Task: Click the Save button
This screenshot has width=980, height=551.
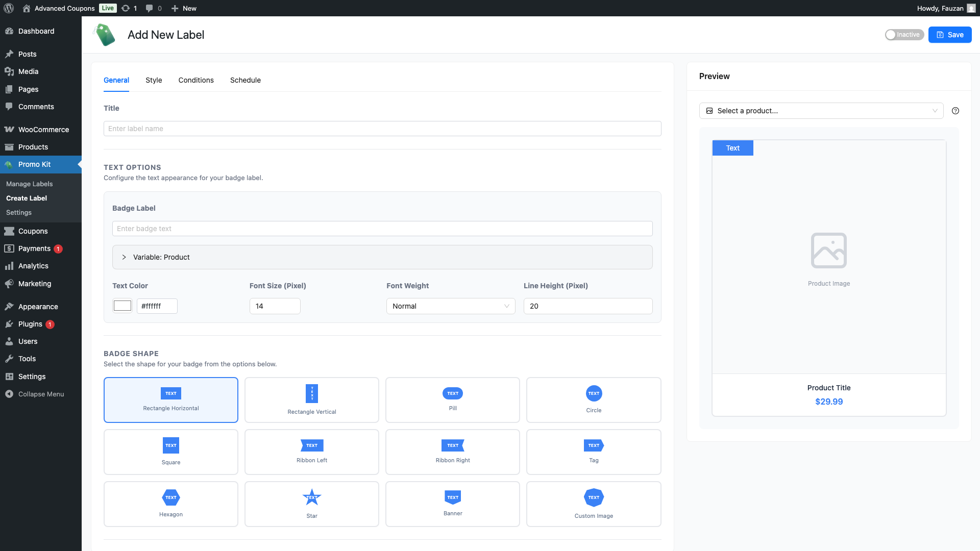Action: click(950, 34)
